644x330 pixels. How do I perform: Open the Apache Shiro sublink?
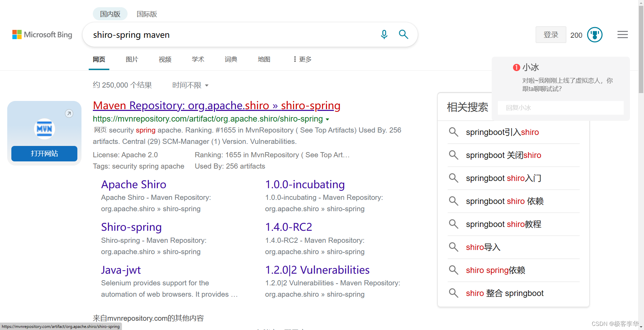pyautogui.click(x=134, y=184)
